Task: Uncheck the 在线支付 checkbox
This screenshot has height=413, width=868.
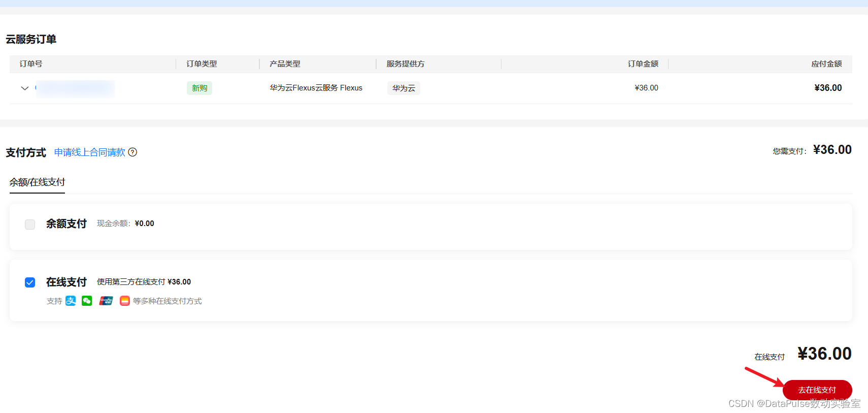Action: [30, 282]
